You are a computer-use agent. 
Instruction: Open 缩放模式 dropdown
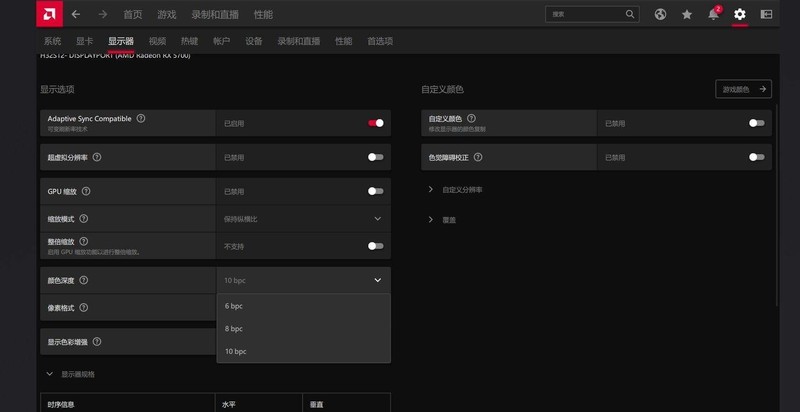[304, 219]
